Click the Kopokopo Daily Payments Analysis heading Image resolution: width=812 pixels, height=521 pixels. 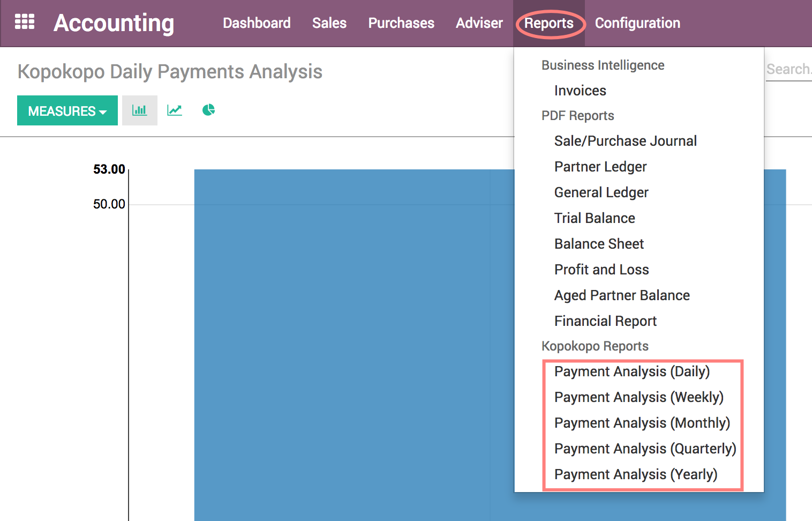tap(170, 71)
